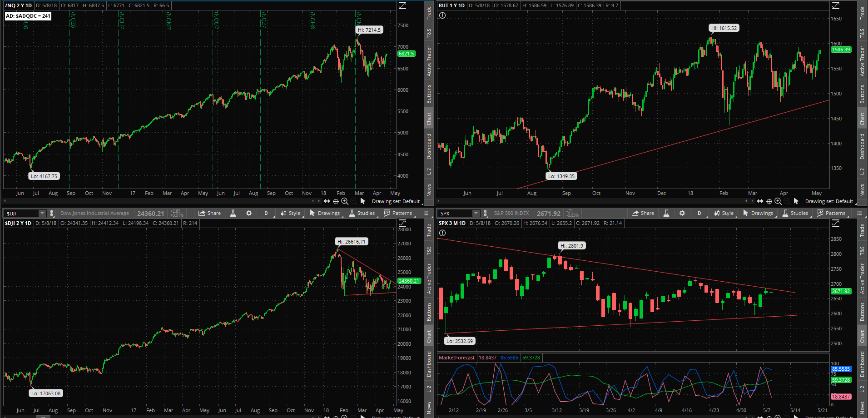Select the pointer tool under the /NQ chart
The image size is (868, 418).
pos(362,201)
